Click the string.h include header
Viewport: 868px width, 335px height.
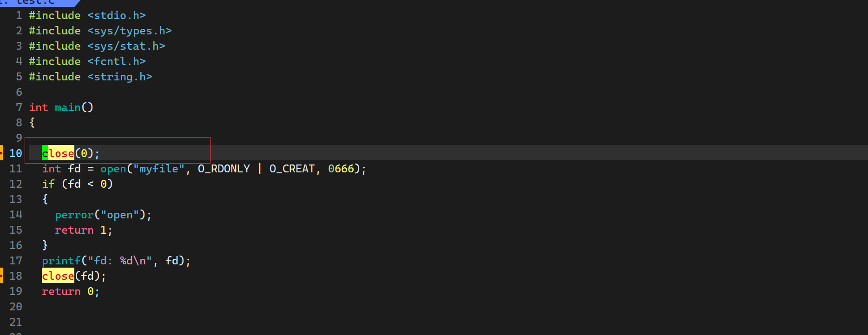[x=120, y=77]
